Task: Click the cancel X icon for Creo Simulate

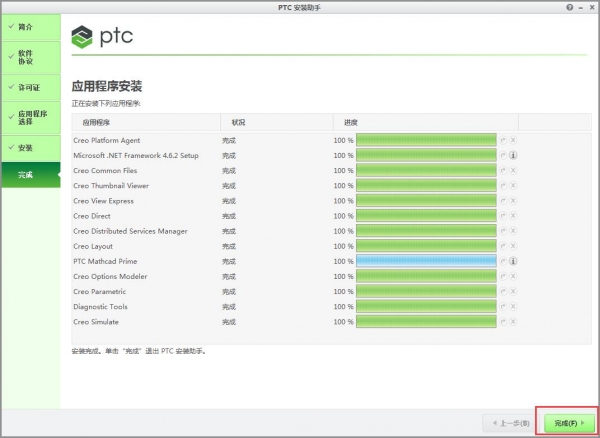Action: tap(513, 322)
